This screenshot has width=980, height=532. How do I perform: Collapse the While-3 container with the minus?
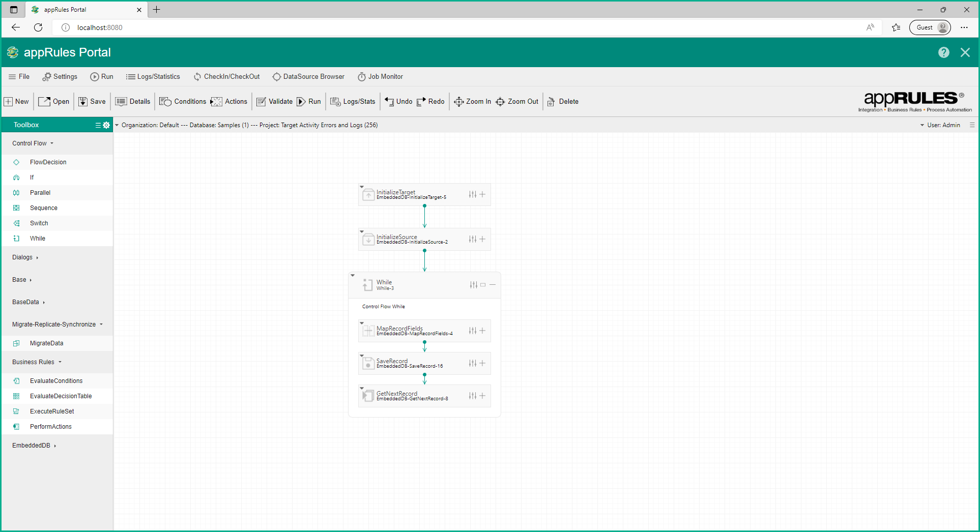pos(493,285)
